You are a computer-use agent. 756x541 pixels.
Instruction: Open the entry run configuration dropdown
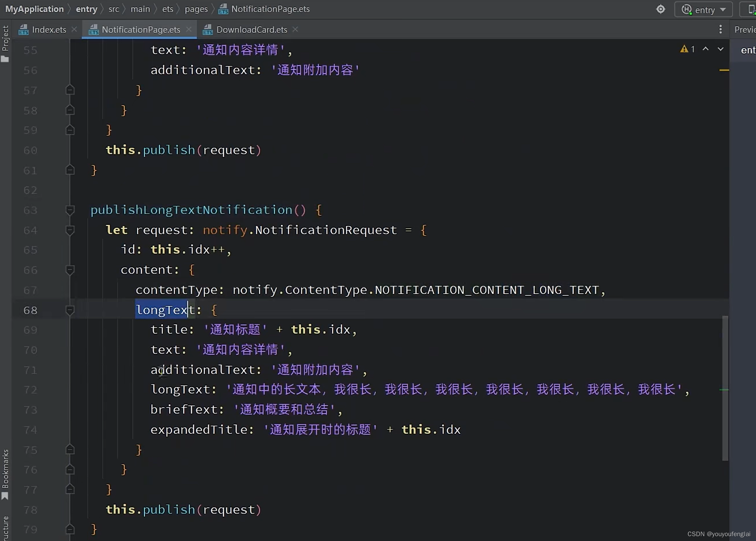click(704, 10)
